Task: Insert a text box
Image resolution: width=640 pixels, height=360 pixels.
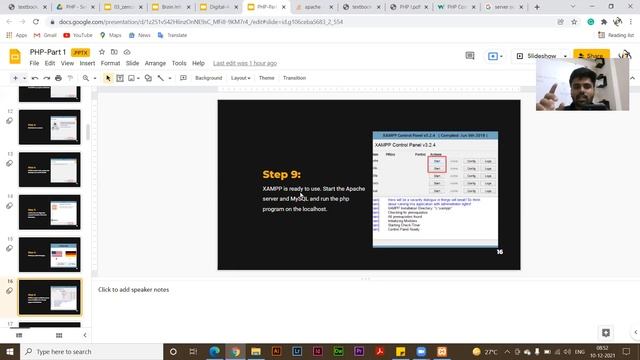Action: click(x=120, y=78)
